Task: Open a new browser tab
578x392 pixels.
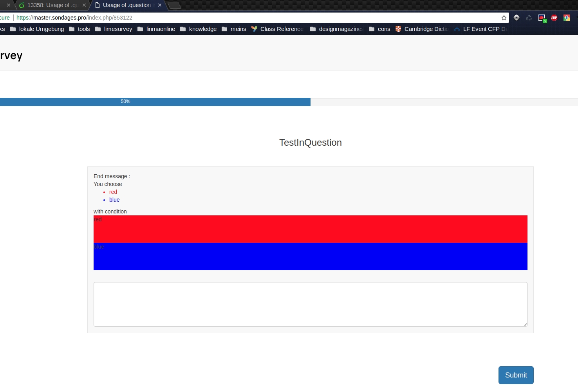Action: tap(174, 5)
